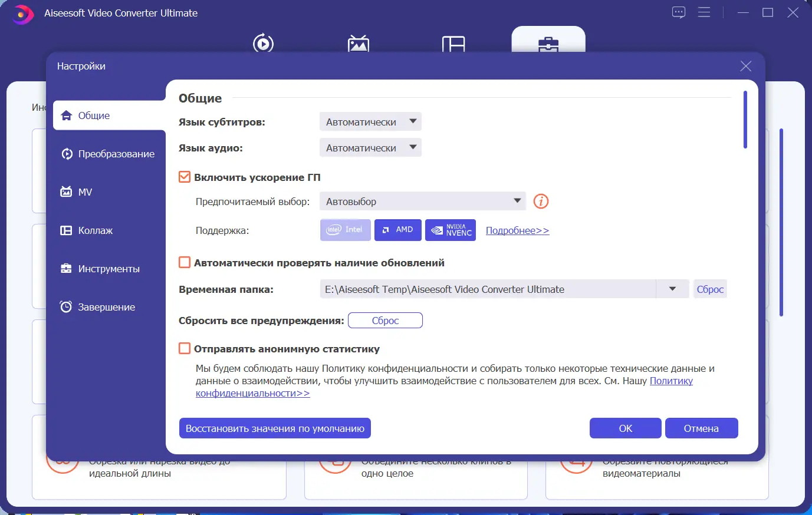Click the Collage icon in the top navigation
The image size is (812, 515).
point(453,44)
